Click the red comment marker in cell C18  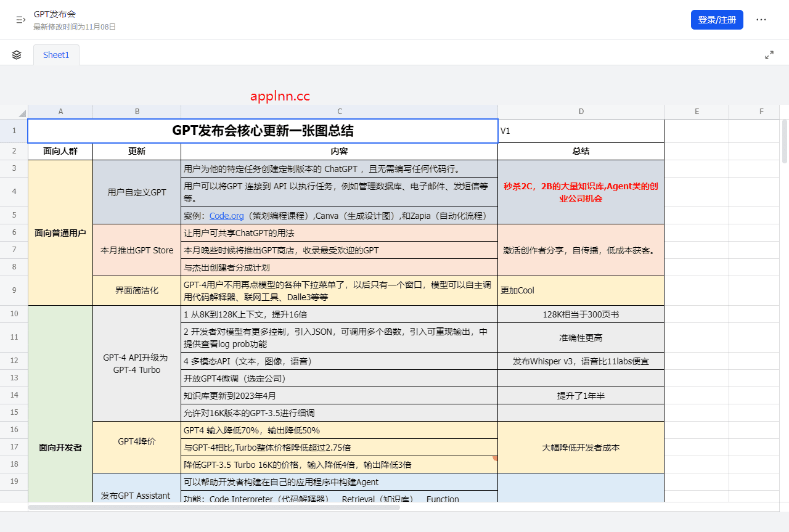[x=495, y=459]
